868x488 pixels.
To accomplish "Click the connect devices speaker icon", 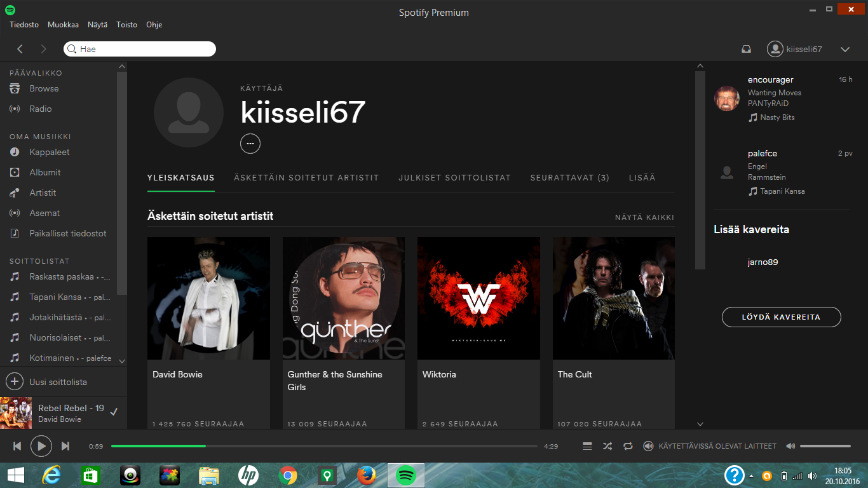I will [648, 446].
